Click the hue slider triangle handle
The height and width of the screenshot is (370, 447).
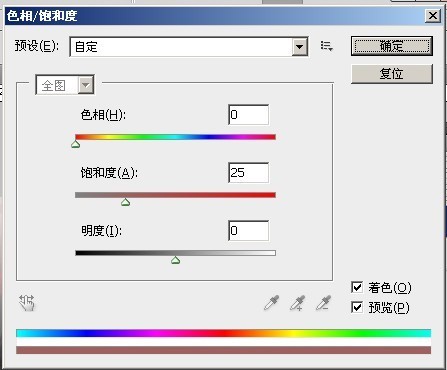tap(76, 144)
